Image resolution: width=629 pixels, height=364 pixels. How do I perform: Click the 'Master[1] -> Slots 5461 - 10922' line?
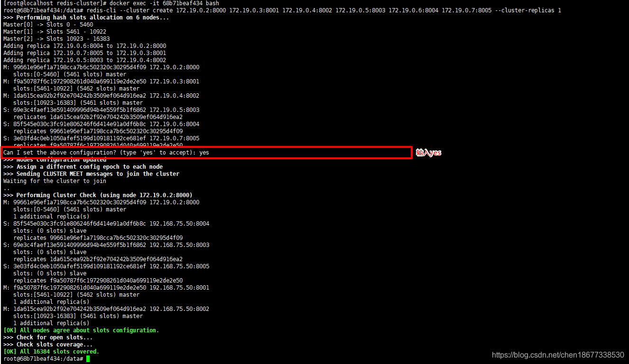pyautogui.click(x=55, y=32)
